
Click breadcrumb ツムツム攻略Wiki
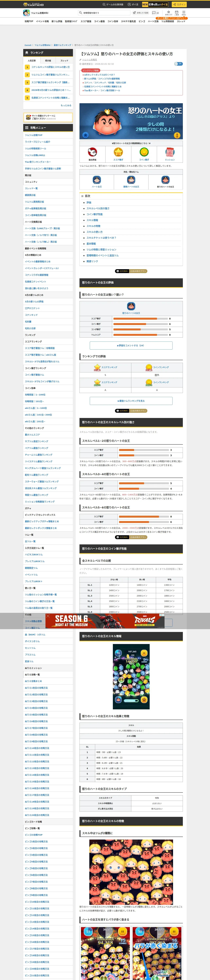tap(42, 45)
